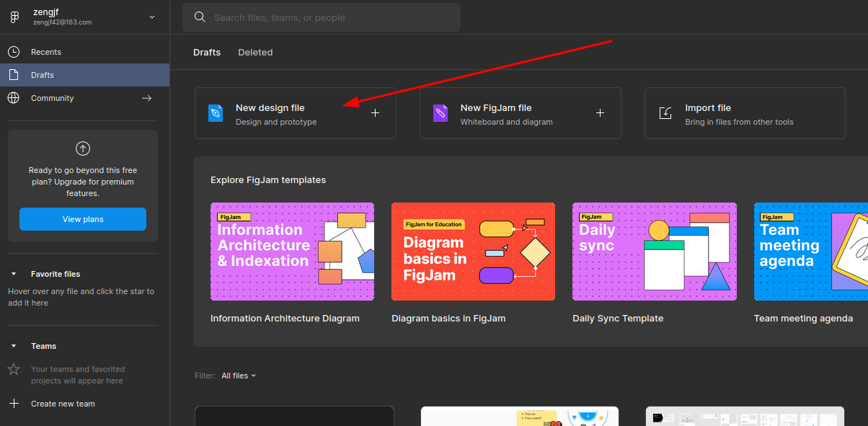Click the plus icon on New design file
This screenshot has height=426, width=868.
click(x=375, y=113)
